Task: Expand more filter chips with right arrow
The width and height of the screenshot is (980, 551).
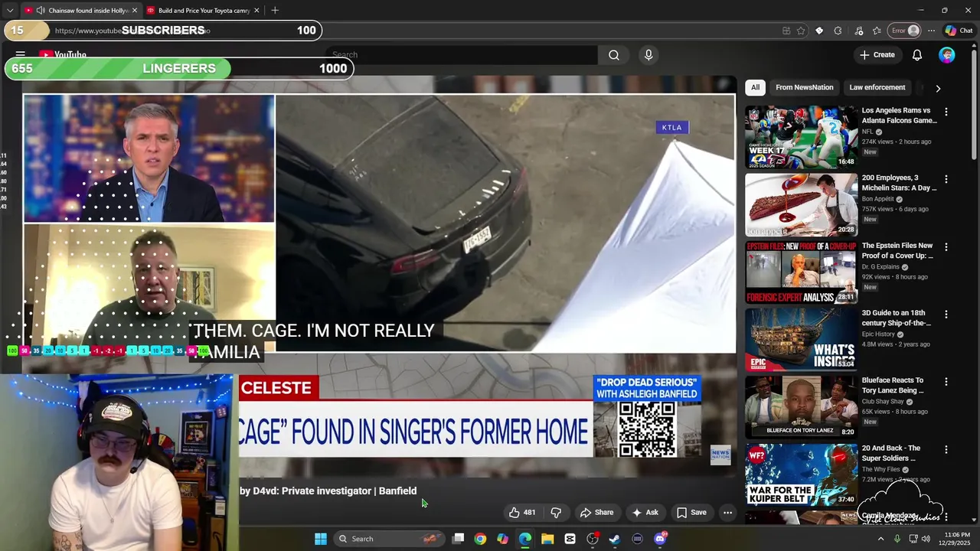Action: click(x=938, y=88)
